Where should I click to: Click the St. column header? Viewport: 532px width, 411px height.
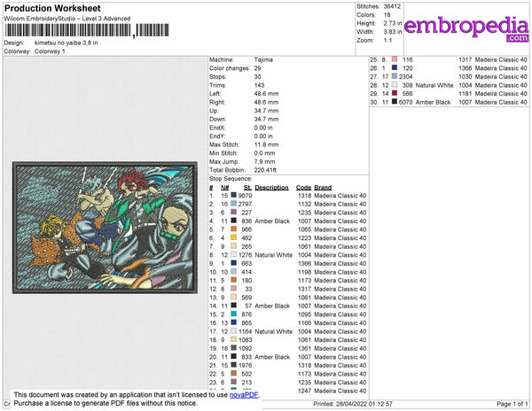click(x=247, y=188)
